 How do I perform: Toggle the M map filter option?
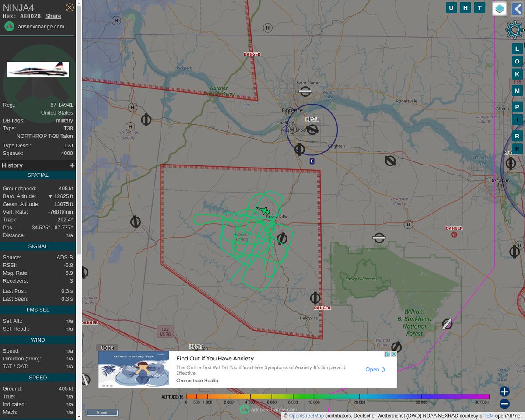tap(517, 90)
